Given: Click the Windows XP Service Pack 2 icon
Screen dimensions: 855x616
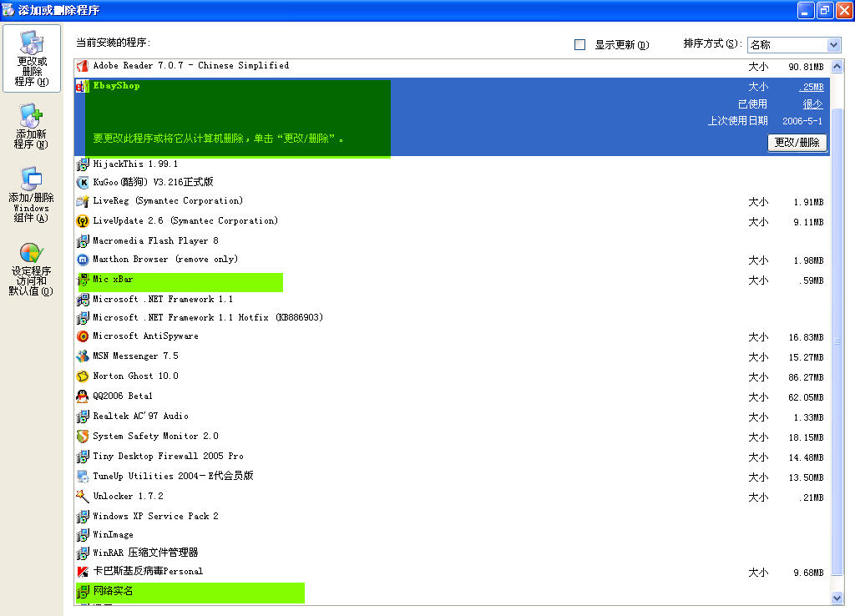Looking at the screenshot, I should pyautogui.click(x=83, y=516).
